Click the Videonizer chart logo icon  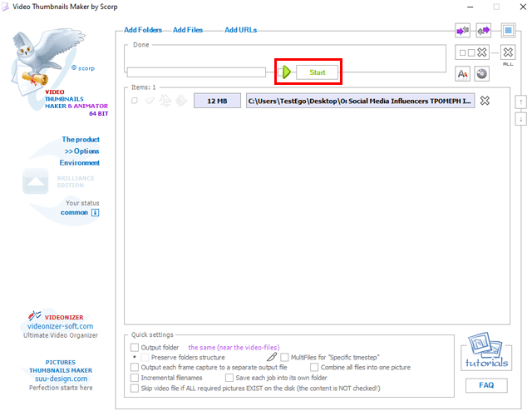click(x=34, y=316)
